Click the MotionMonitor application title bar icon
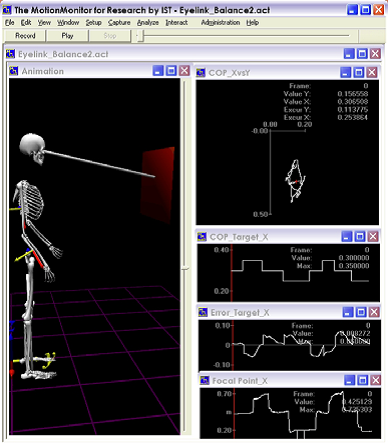This screenshot has width=388, height=445. 7,10
